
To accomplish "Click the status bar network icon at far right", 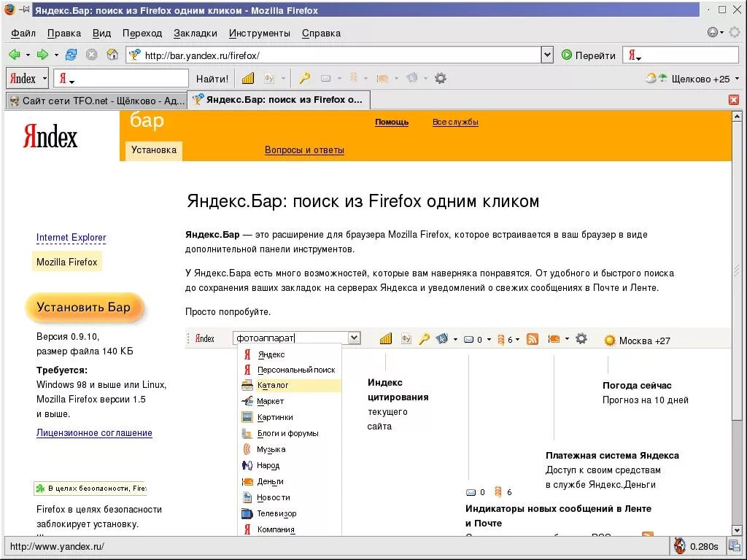I will coord(734,545).
